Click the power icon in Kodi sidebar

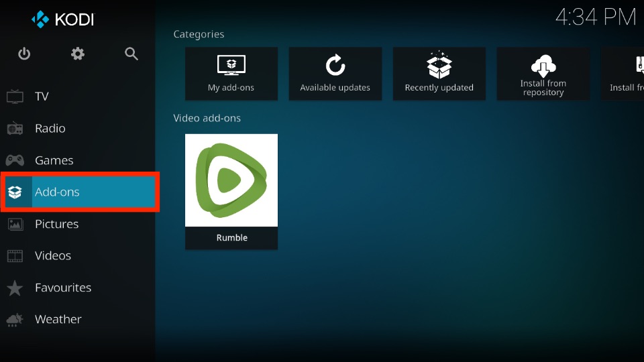(x=24, y=54)
